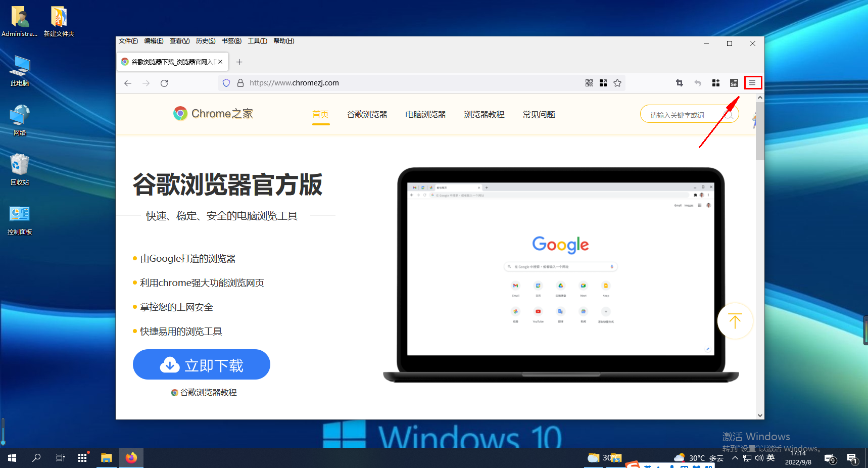
Task: Expand hidden icons with tray chevron
Action: click(x=735, y=458)
